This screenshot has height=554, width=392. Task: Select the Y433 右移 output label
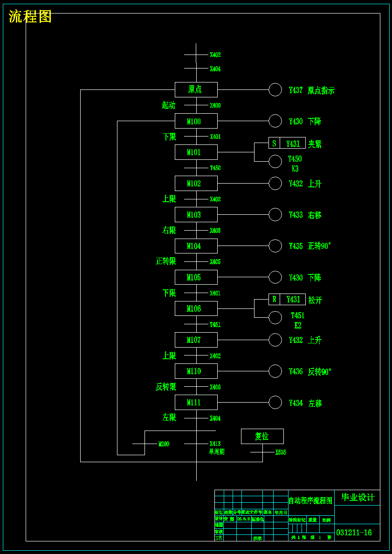click(305, 215)
